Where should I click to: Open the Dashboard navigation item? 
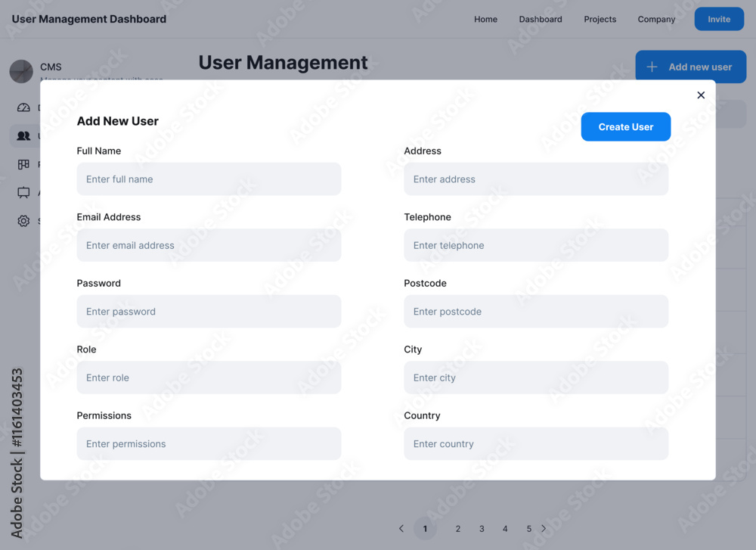click(540, 20)
